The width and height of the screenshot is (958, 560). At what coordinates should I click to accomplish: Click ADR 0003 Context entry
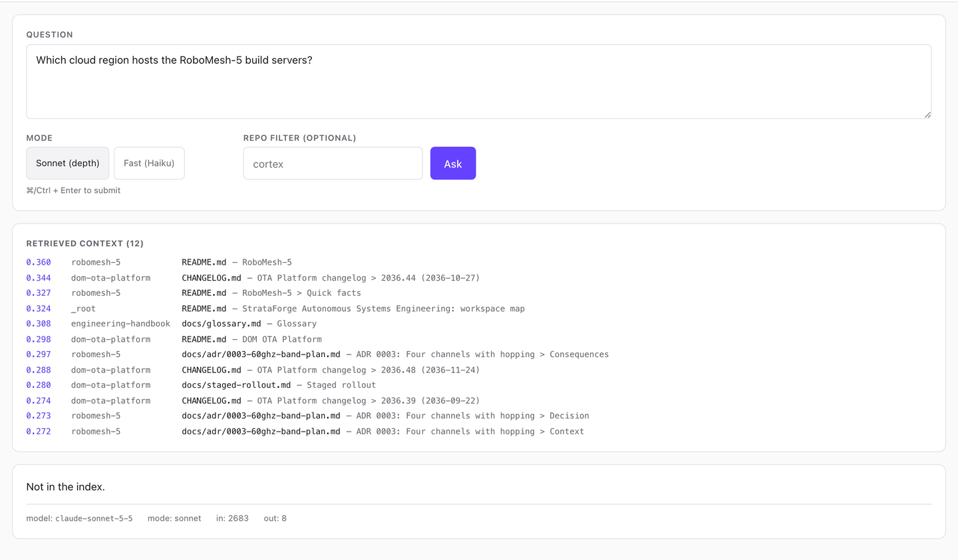(x=383, y=432)
